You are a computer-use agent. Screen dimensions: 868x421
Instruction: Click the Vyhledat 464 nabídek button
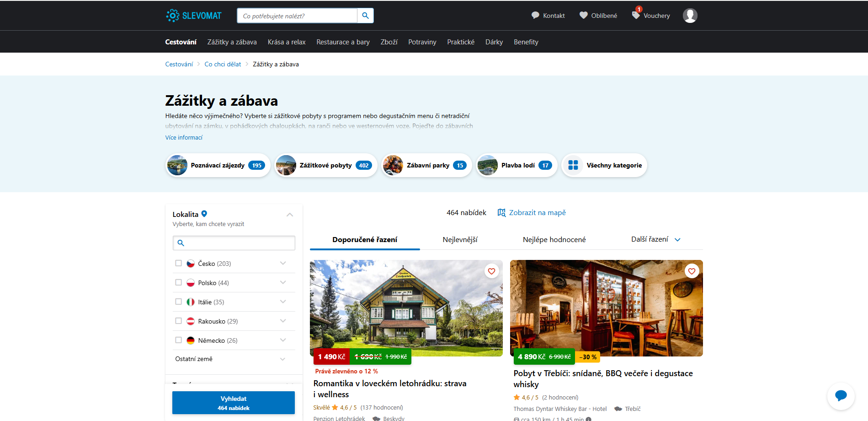(234, 403)
